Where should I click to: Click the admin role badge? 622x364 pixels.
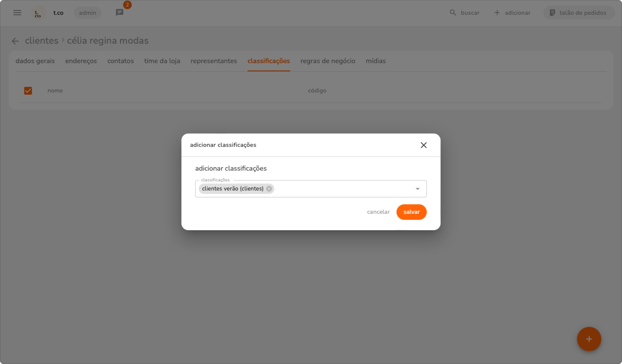point(88,13)
